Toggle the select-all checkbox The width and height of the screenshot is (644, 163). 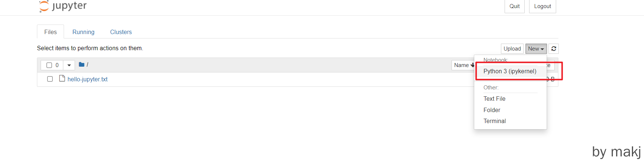point(49,65)
